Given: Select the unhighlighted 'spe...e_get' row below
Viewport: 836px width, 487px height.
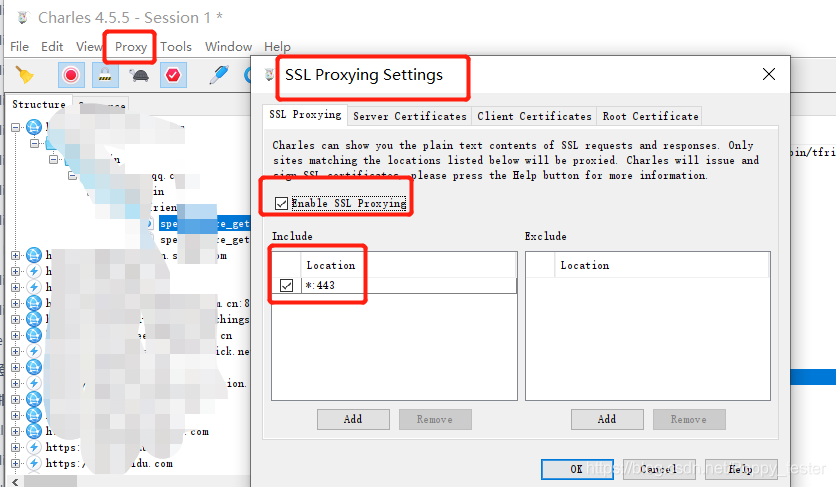Looking at the screenshot, I should (x=205, y=240).
